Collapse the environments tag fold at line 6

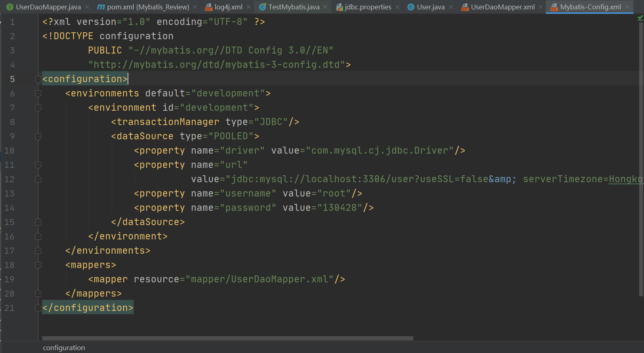(x=38, y=94)
